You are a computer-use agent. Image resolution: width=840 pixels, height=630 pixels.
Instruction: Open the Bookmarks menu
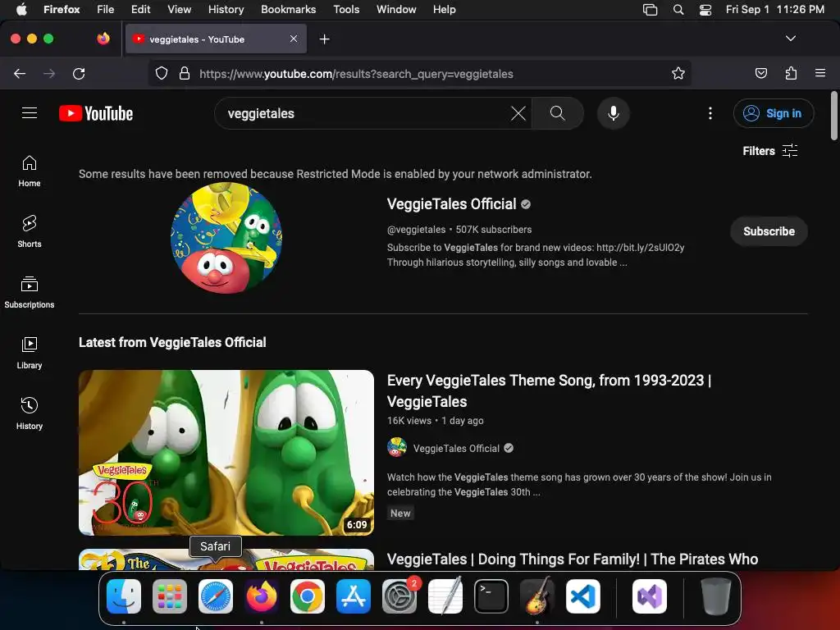pyautogui.click(x=288, y=10)
